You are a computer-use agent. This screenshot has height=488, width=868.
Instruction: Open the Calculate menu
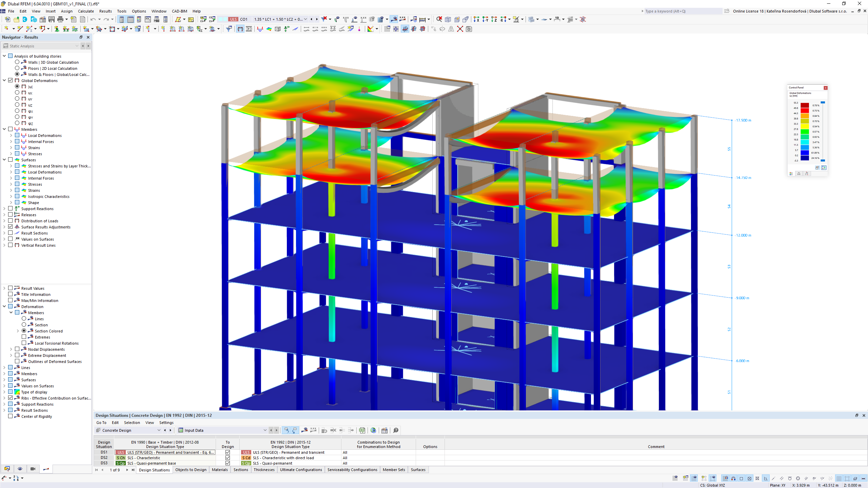click(86, 11)
